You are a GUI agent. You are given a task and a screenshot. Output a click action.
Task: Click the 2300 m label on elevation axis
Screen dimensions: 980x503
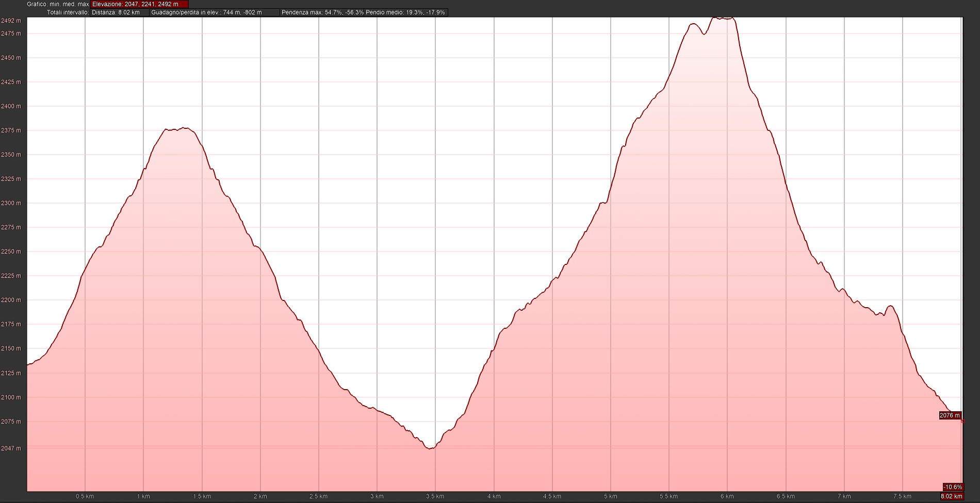11,203
